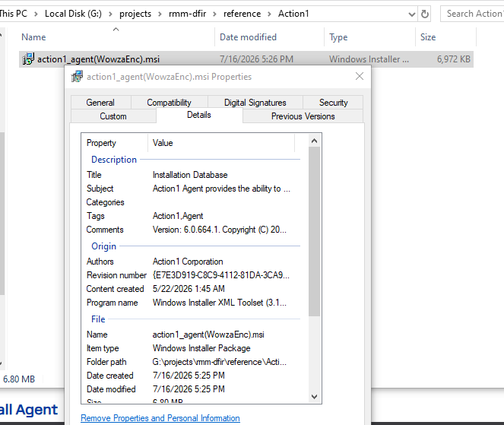The width and height of the screenshot is (504, 425).
Task: Select the Folder path value
Action: (x=219, y=362)
